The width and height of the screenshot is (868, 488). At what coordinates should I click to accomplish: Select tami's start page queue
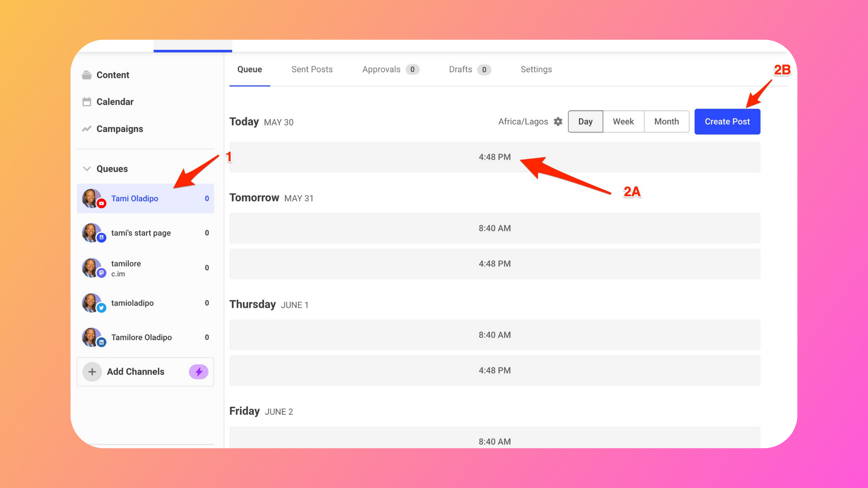pyautogui.click(x=141, y=233)
